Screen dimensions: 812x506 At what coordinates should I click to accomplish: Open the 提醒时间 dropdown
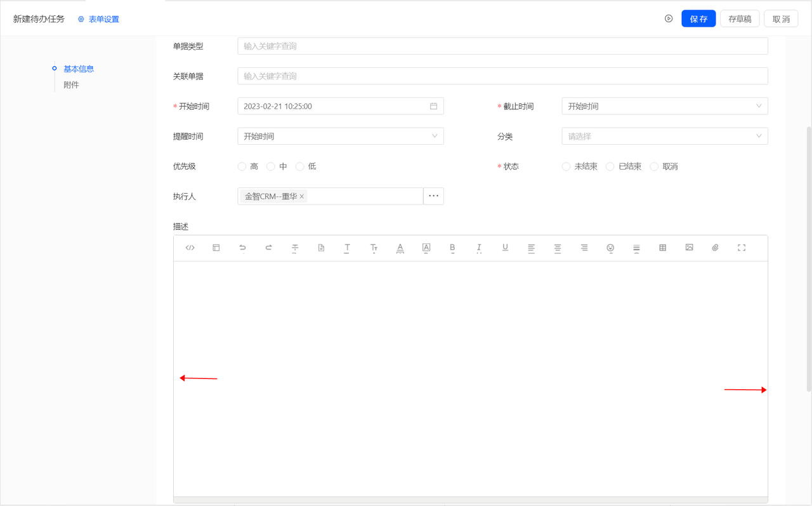[x=341, y=136]
